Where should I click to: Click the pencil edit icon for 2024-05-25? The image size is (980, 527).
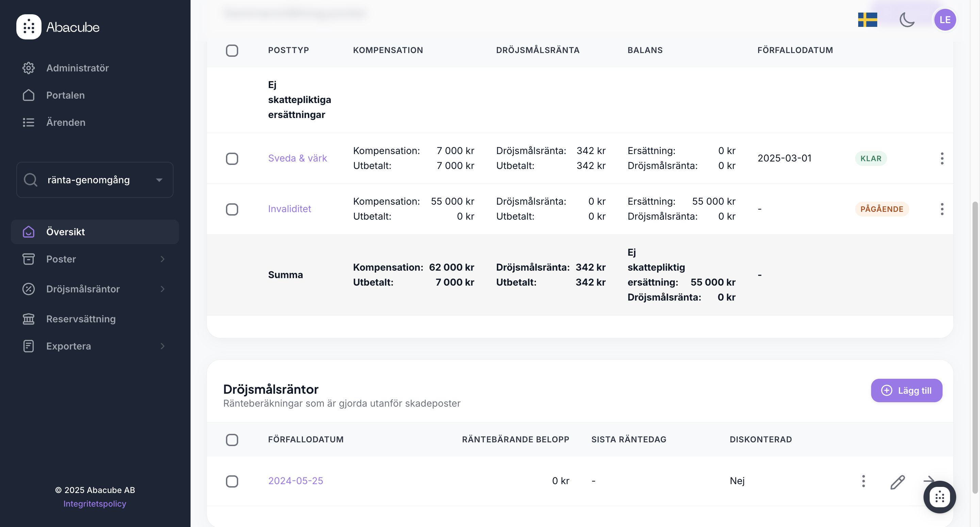(x=897, y=481)
